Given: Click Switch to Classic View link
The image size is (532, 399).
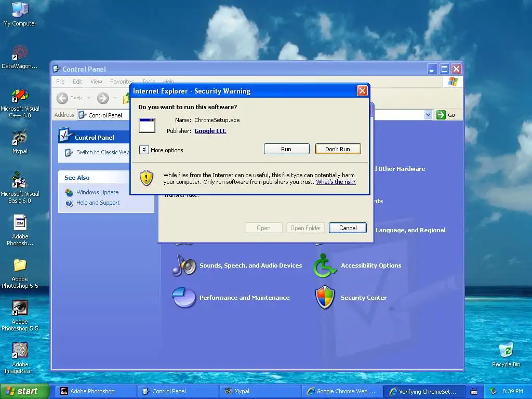Looking at the screenshot, I should click(103, 152).
